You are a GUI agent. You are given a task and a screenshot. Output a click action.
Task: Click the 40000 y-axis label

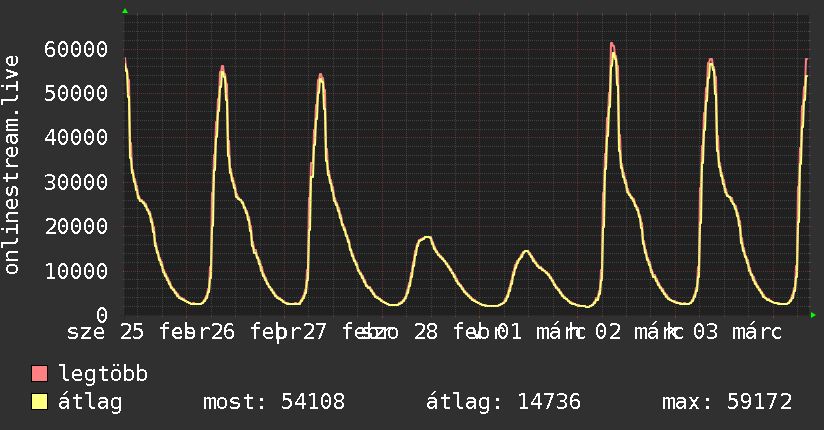pyautogui.click(x=76, y=138)
